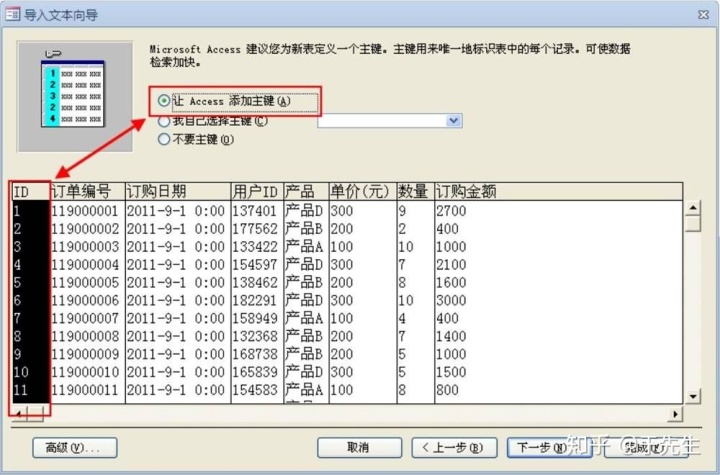This screenshot has width=720, height=475.
Task: Click the 取消 button
Action: (x=359, y=447)
